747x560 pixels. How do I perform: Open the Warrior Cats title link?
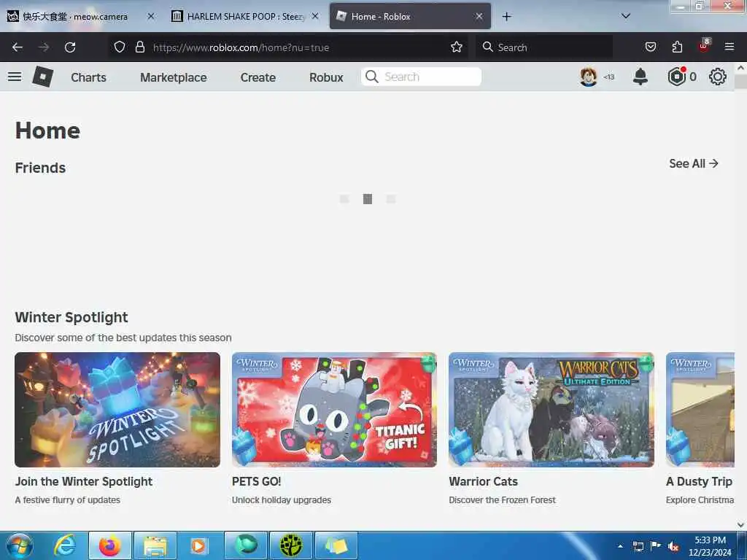483,481
